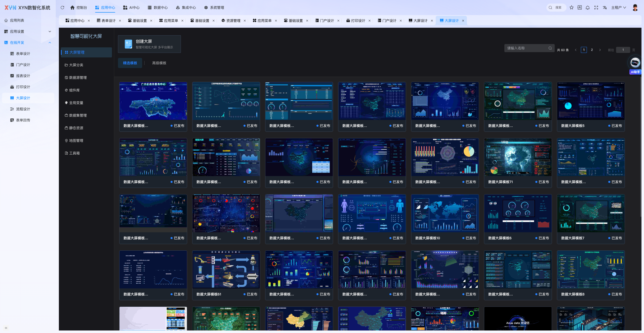This screenshot has height=333, width=644.
Task: Select the 精选模板 tab
Action: coord(130,63)
